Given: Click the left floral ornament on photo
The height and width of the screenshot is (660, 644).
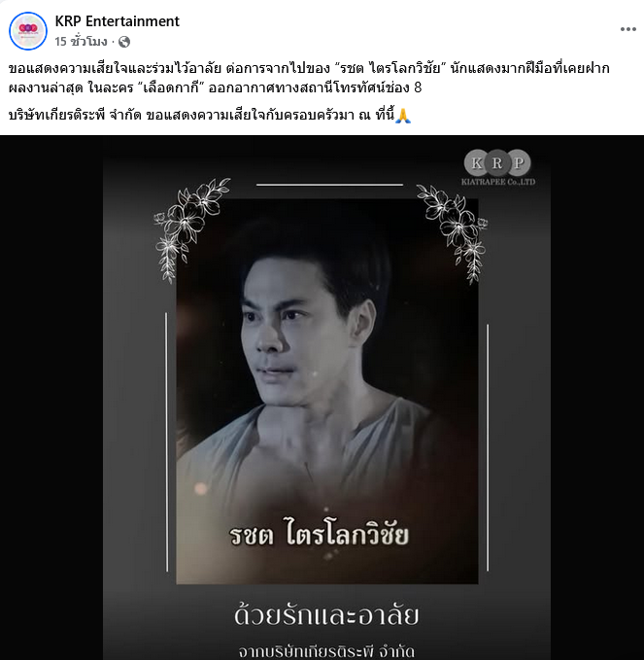Looking at the screenshot, I should point(189,228).
